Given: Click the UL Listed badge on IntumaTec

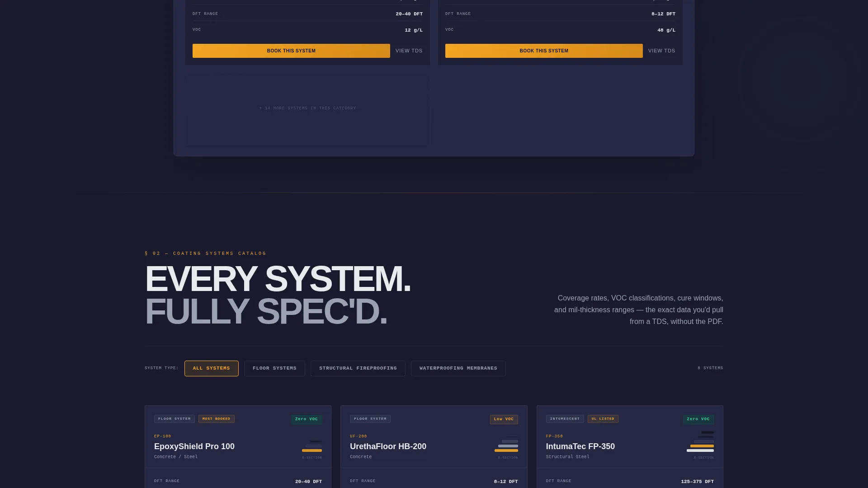Looking at the screenshot, I should 603,419.
